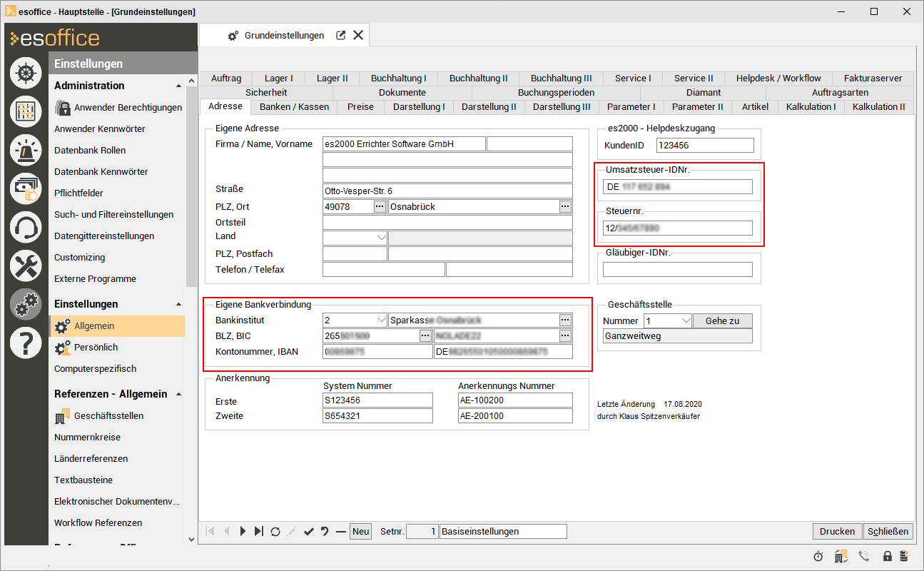Collapse the Administration section
This screenshot has height=571, width=924.
point(178,86)
